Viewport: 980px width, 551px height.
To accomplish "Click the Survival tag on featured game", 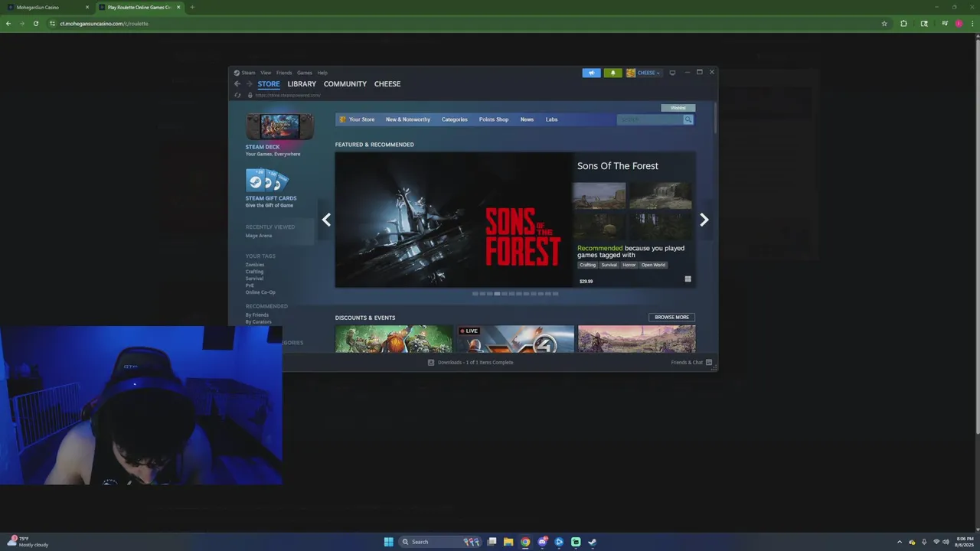I will click(609, 265).
